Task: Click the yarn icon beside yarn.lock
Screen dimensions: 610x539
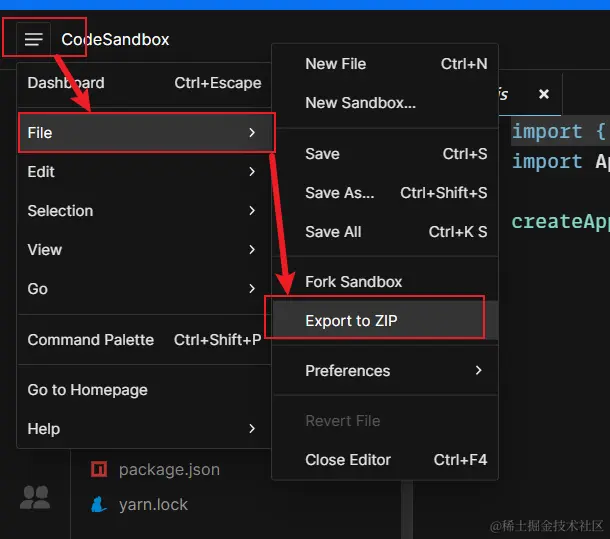Action: [99, 504]
